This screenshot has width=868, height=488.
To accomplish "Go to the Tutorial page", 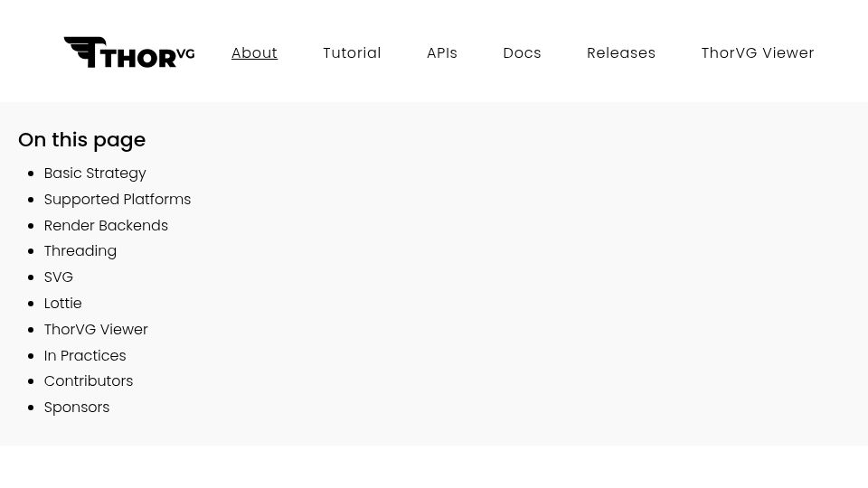I will pos(352,52).
